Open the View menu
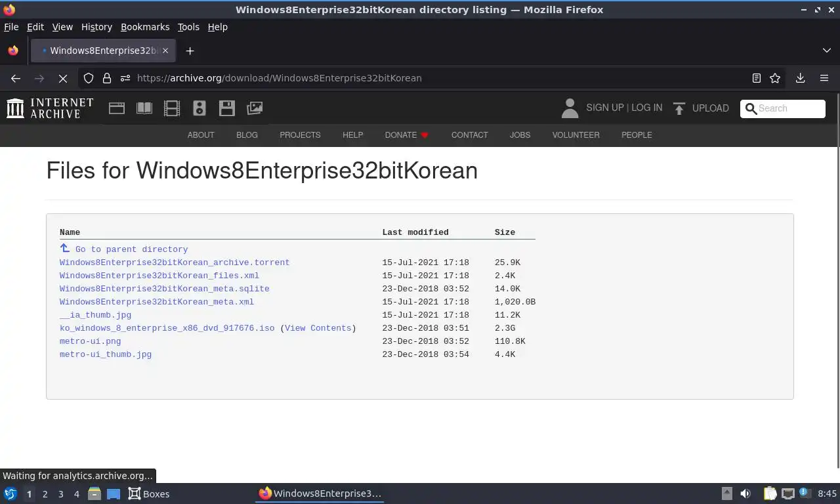Viewport: 840px width, 504px height. pos(62,27)
